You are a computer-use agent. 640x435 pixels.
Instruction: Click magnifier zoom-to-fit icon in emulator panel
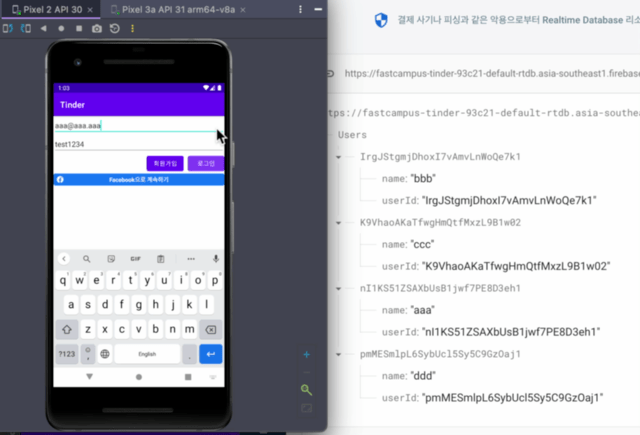(306, 390)
